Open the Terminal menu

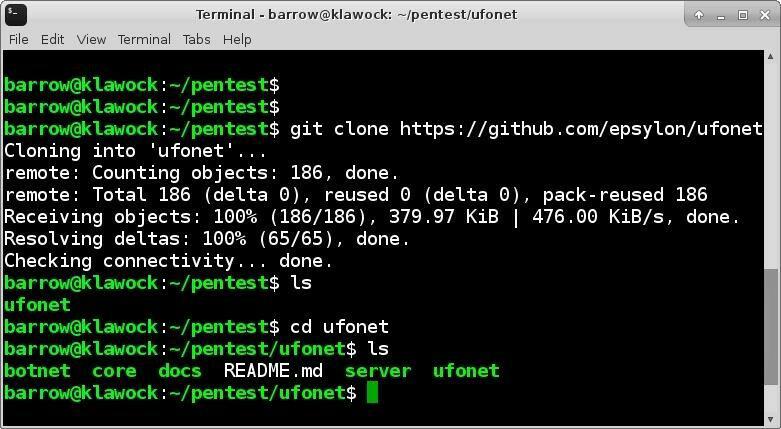coord(144,39)
